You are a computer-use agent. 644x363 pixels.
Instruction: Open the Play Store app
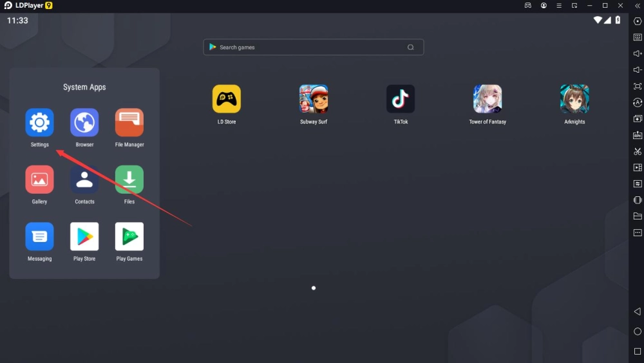(x=84, y=236)
